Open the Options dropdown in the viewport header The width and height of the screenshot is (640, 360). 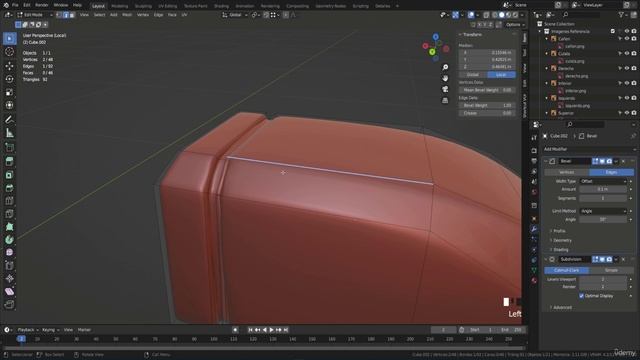tap(515, 25)
